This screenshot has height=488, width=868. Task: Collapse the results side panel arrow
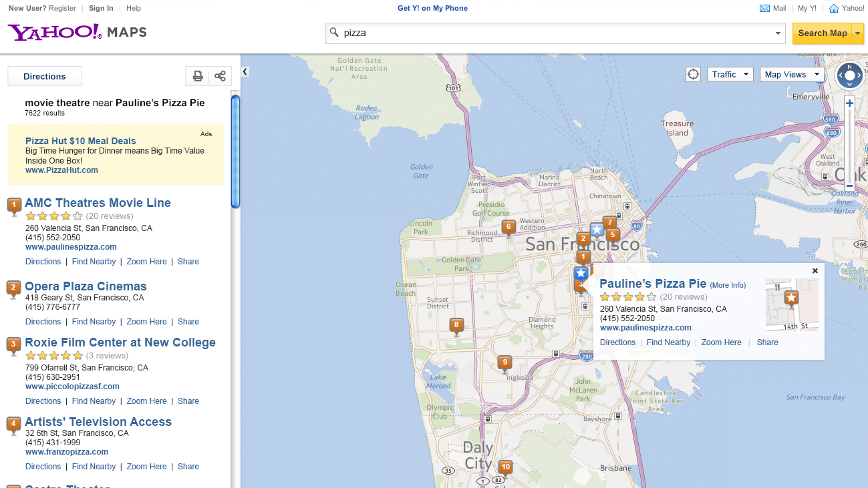click(x=245, y=71)
